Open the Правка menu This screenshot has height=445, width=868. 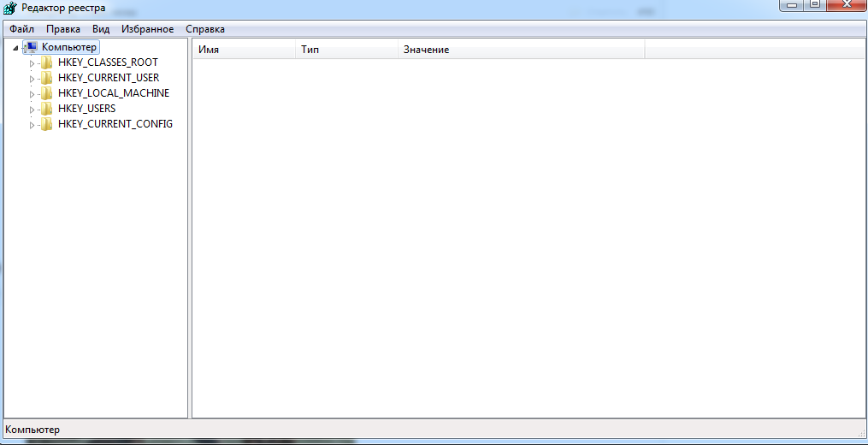point(63,29)
